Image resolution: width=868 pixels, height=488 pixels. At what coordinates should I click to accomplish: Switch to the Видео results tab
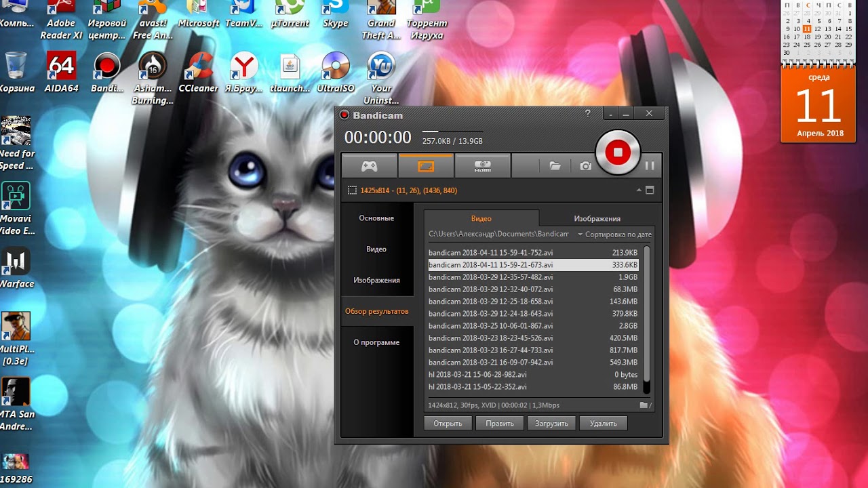pos(481,218)
